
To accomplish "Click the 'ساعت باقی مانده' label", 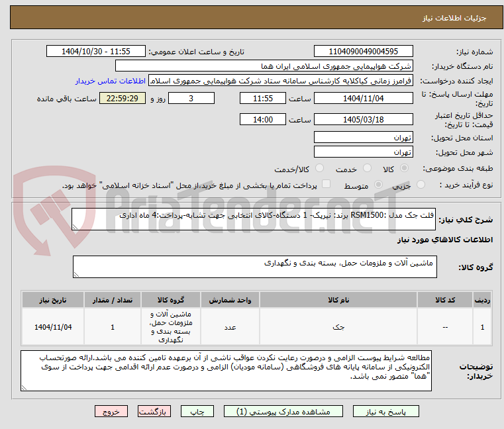I will [66, 99].
